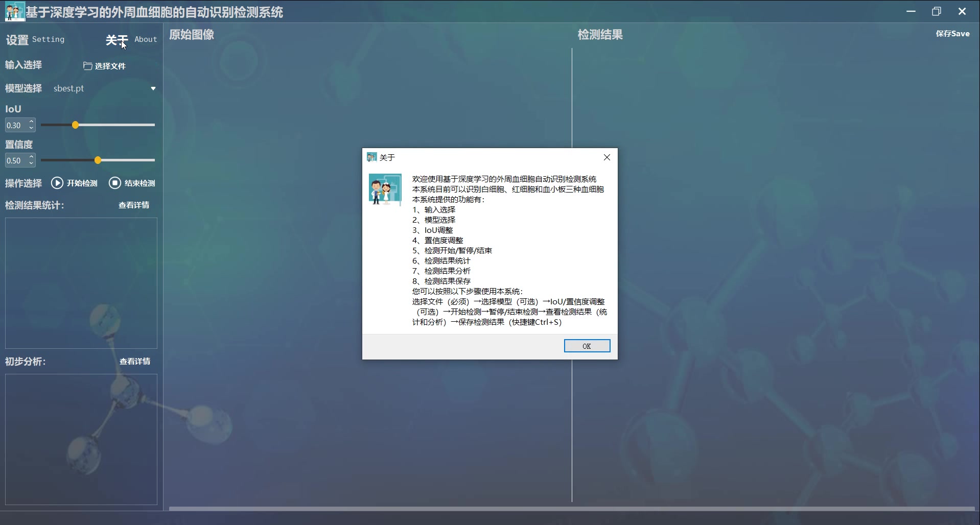Click the app logo in title bar
The height and width of the screenshot is (525, 980).
[x=15, y=11]
